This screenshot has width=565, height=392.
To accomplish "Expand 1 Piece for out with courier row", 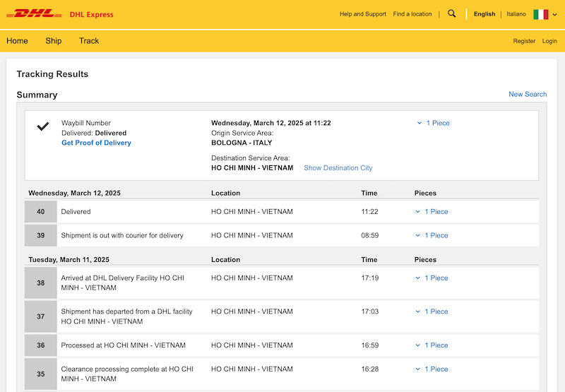I will (432, 235).
